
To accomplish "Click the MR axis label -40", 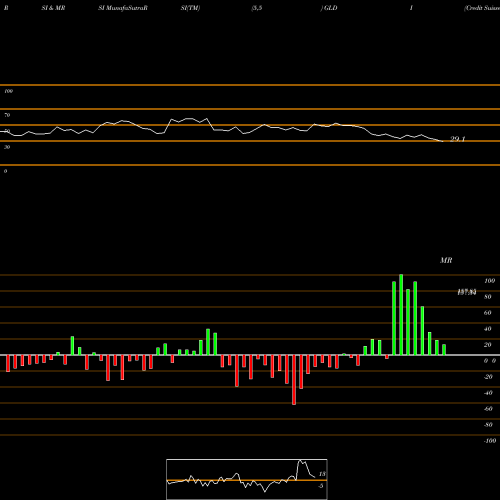I will (488, 393).
